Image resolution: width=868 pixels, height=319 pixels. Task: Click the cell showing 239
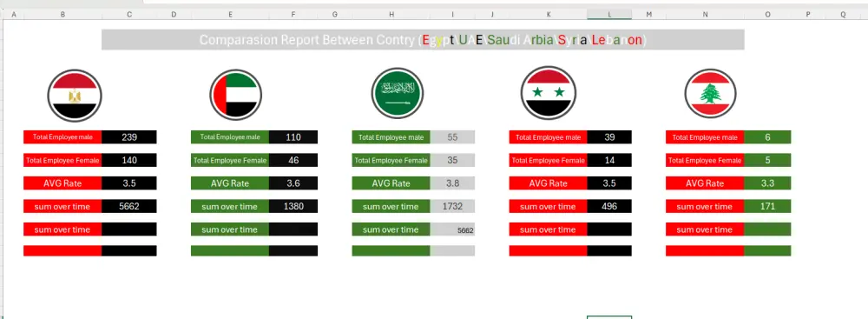coord(129,137)
